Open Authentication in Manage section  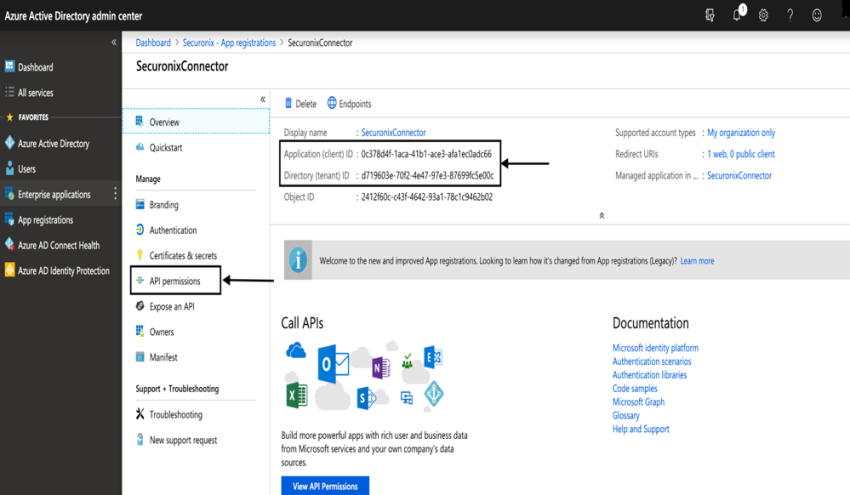pyautogui.click(x=172, y=230)
